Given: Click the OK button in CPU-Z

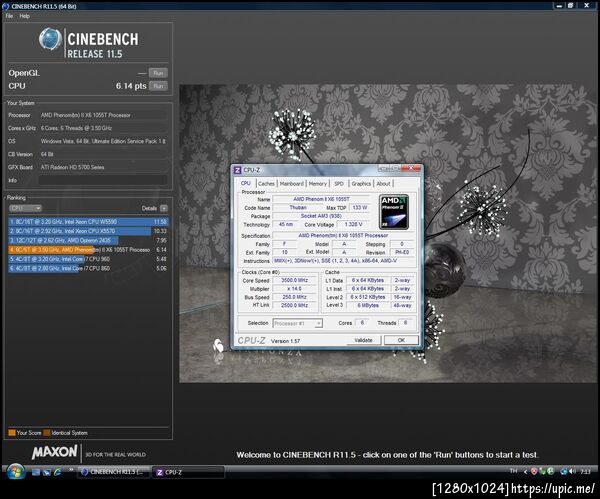Looking at the screenshot, I should pos(401,340).
